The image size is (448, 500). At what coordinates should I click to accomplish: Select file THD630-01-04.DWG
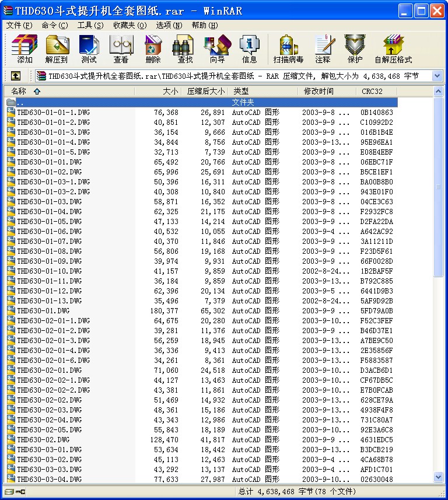(x=50, y=211)
